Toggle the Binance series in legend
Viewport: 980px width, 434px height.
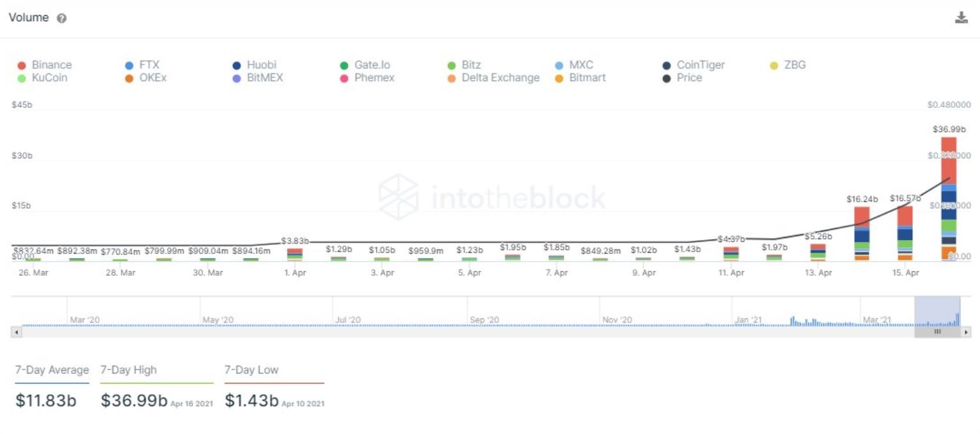click(45, 65)
